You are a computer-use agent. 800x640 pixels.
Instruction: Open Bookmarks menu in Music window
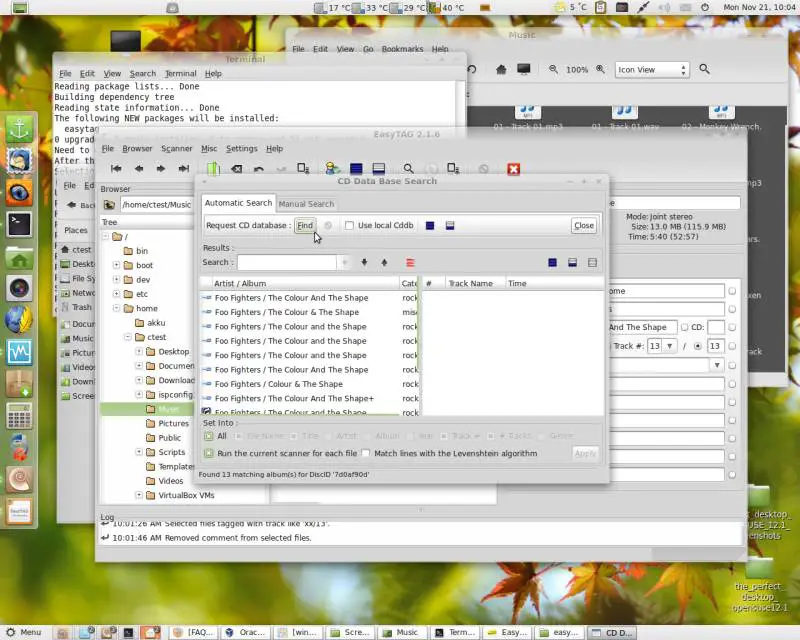[x=403, y=49]
